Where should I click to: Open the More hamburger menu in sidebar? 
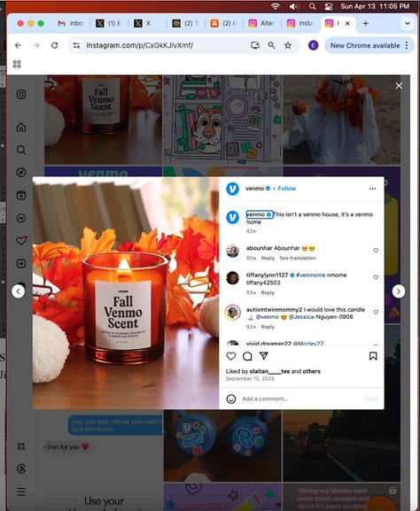[x=21, y=492]
